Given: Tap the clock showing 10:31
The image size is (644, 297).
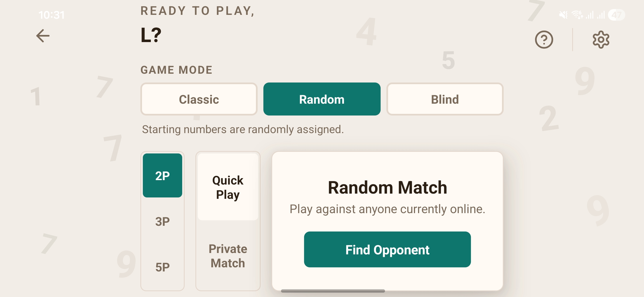Looking at the screenshot, I should pos(52,15).
